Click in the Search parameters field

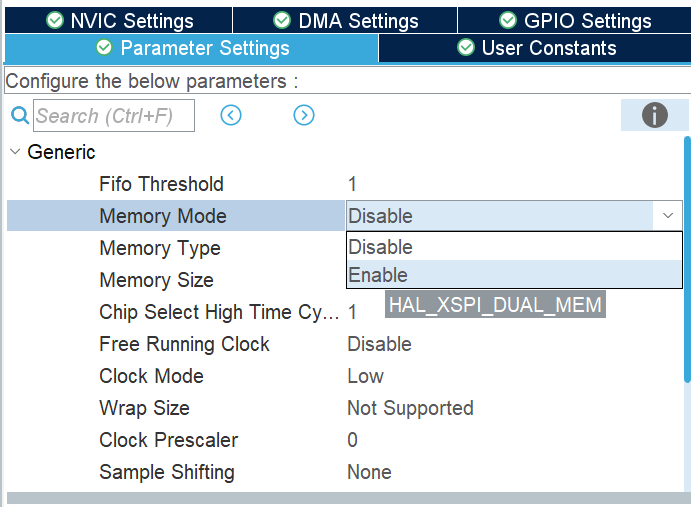[x=113, y=116]
